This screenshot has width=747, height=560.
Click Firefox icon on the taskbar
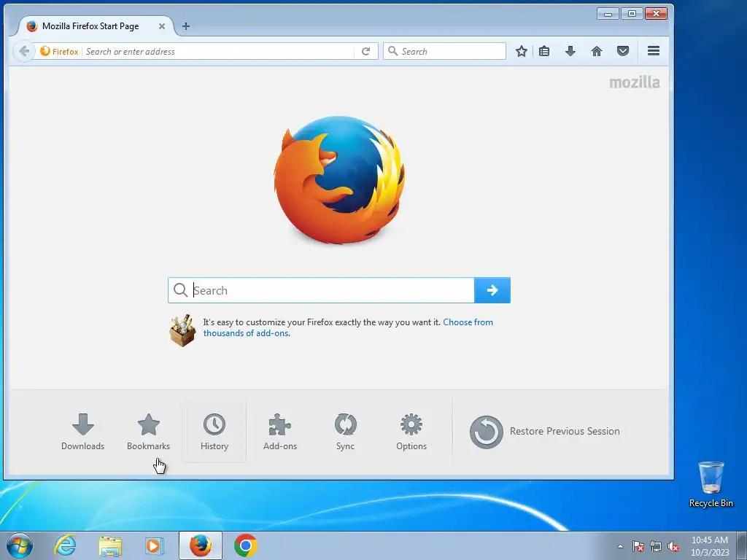[201, 545]
